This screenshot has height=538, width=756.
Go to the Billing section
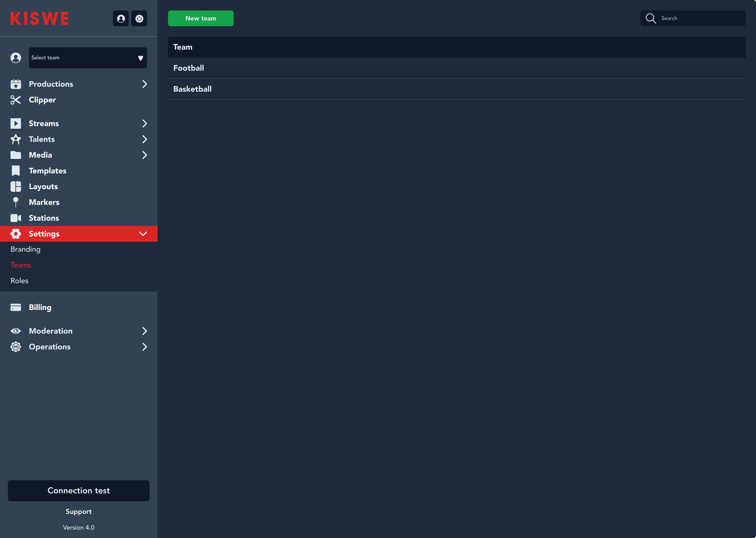pyautogui.click(x=40, y=307)
